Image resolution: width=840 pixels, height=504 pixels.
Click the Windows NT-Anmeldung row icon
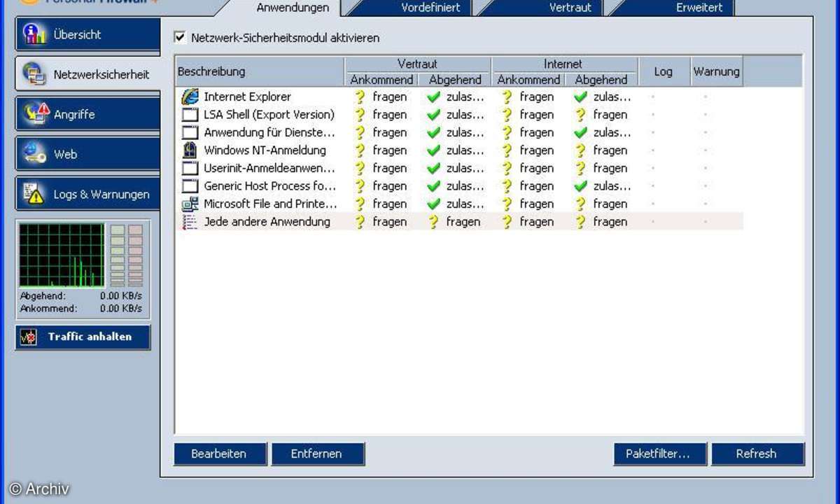pyautogui.click(x=190, y=150)
